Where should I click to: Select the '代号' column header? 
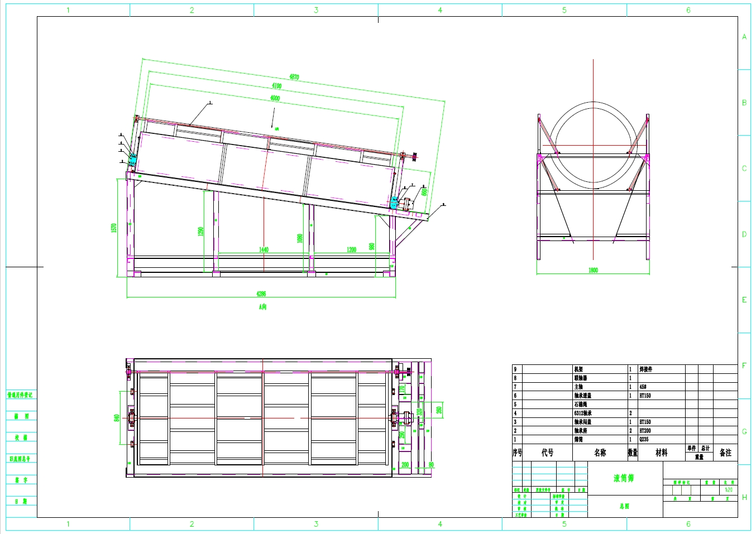click(x=547, y=453)
